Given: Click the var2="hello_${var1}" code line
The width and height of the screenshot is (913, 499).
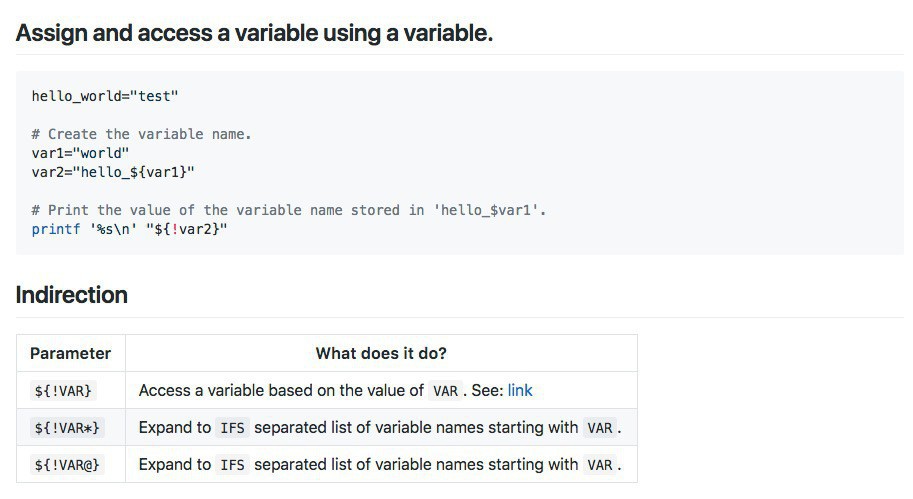Looking at the screenshot, I should pyautogui.click(x=113, y=172).
